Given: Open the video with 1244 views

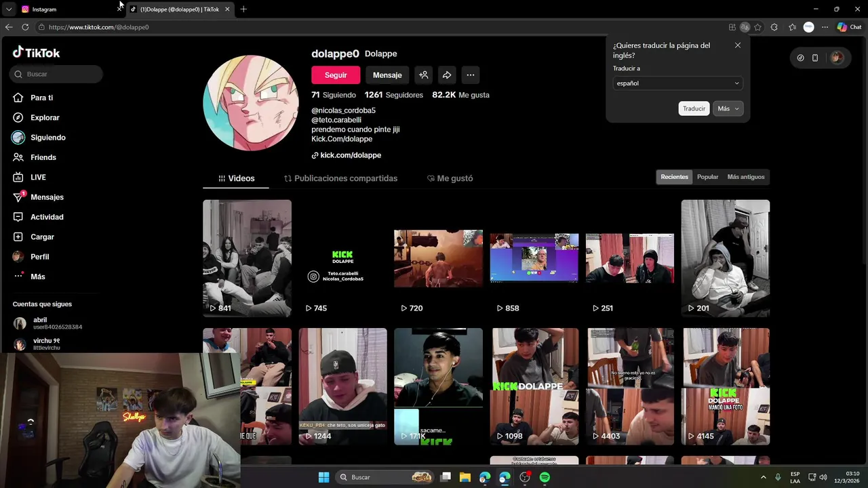Looking at the screenshot, I should (343, 386).
